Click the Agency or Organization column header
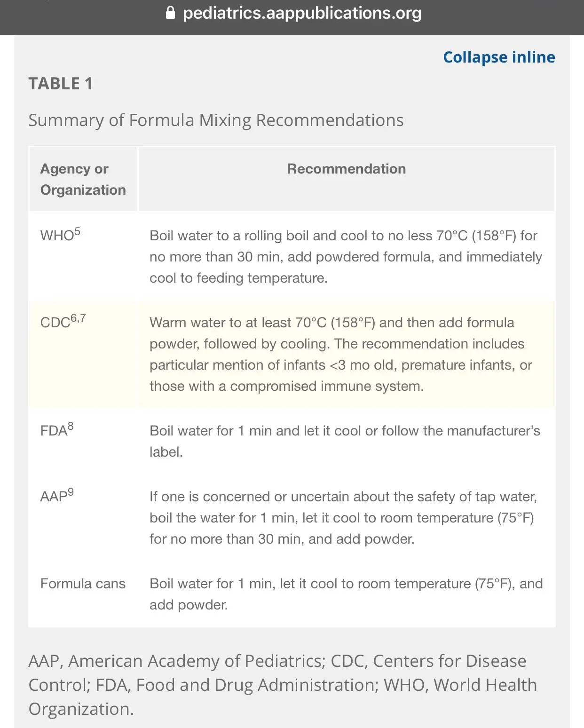 tap(83, 179)
